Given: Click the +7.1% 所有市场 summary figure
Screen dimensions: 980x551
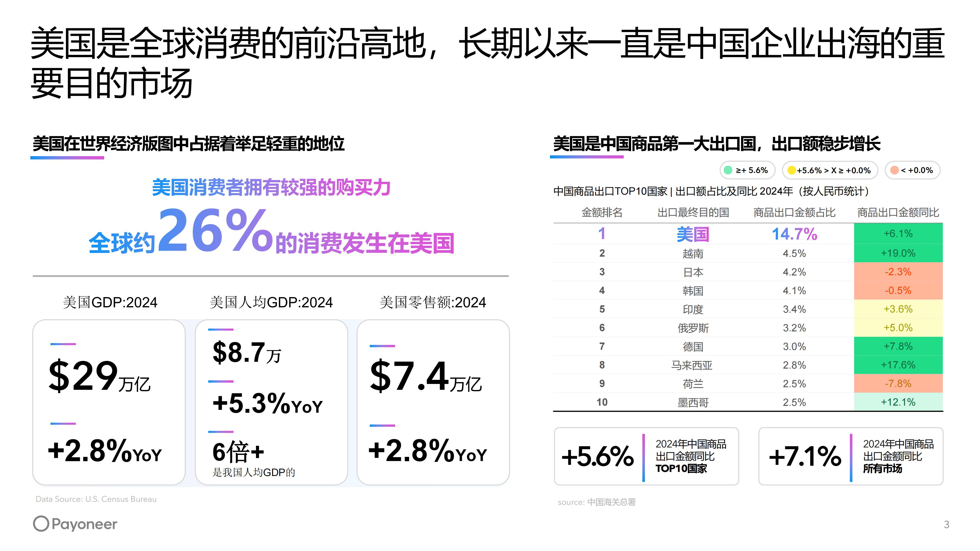Looking at the screenshot, I should [805, 456].
